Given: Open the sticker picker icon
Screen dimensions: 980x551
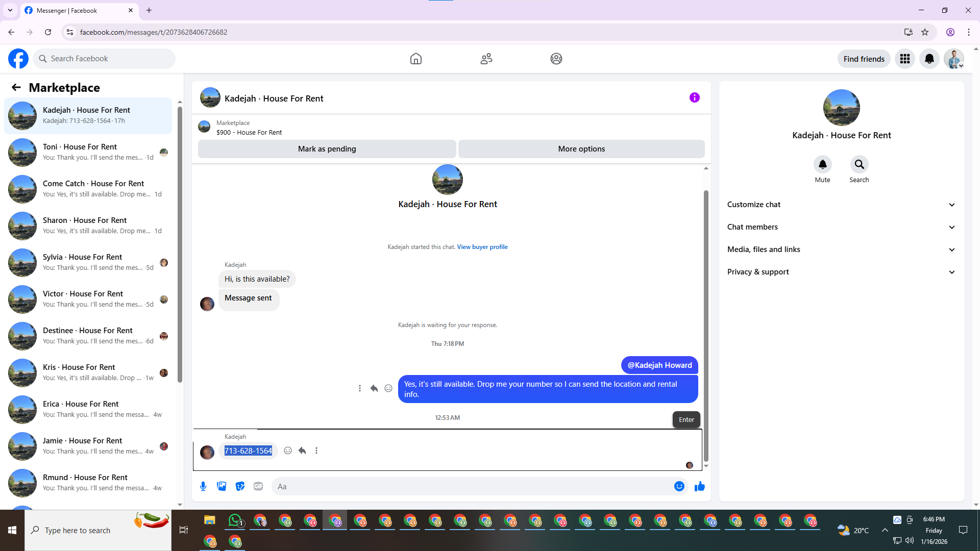Looking at the screenshot, I should (240, 486).
